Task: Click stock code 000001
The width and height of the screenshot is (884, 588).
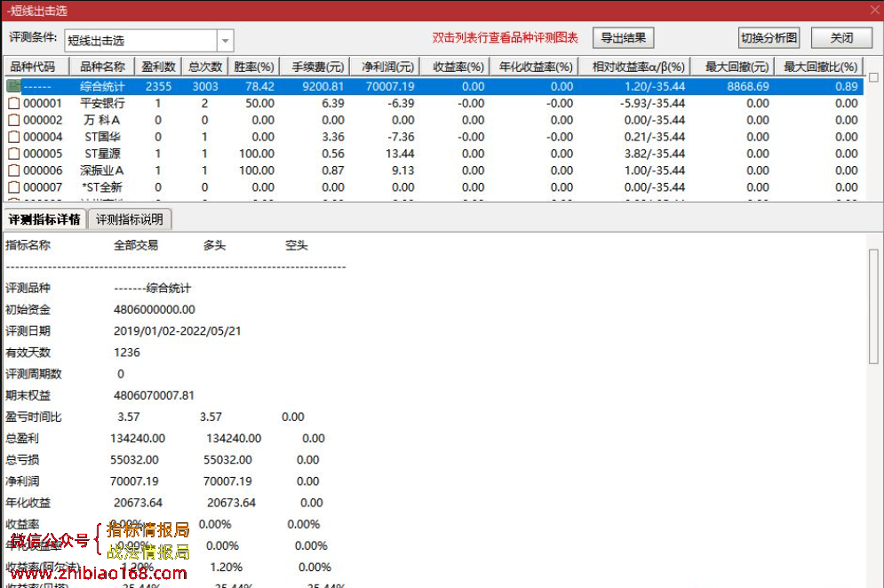Action: click(43, 104)
